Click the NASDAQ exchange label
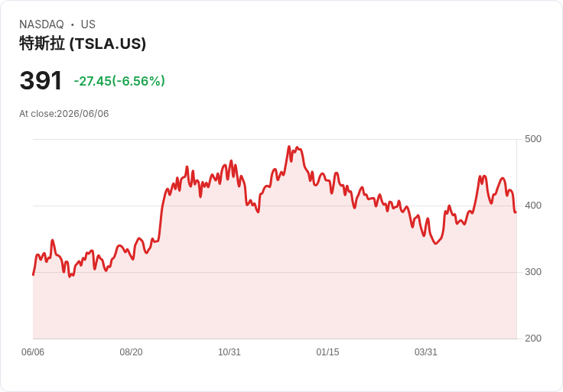This screenshot has height=392, width=563. (41, 24)
